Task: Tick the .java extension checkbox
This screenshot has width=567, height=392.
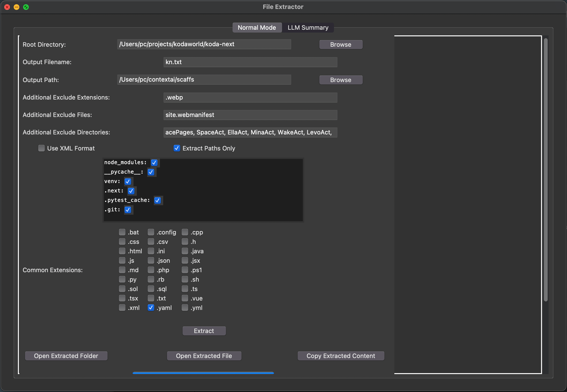Action: pos(185,251)
